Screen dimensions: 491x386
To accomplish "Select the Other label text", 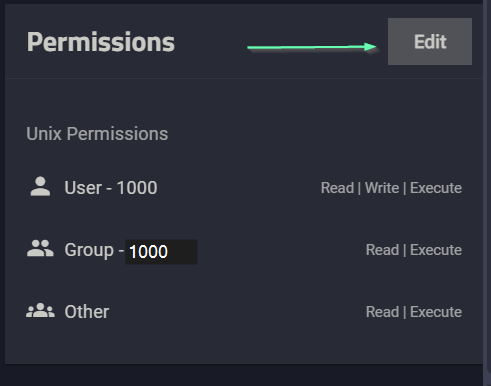I will pos(87,312).
